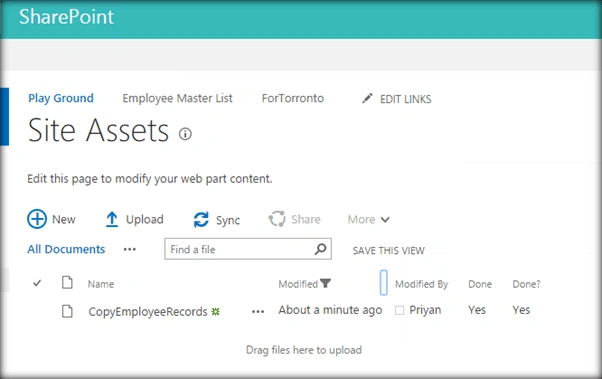
Task: Click the EDIT LINKS pencil icon
Action: pyautogui.click(x=367, y=98)
